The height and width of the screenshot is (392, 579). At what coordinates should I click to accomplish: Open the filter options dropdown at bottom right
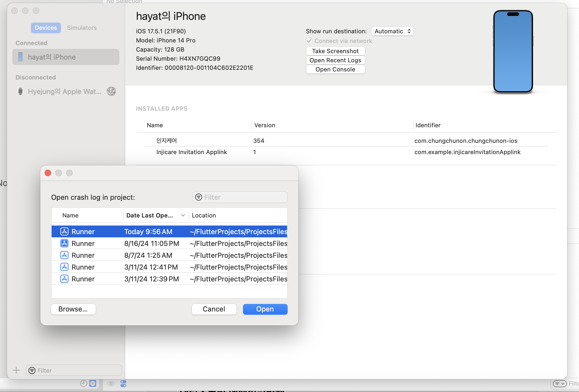(560, 383)
